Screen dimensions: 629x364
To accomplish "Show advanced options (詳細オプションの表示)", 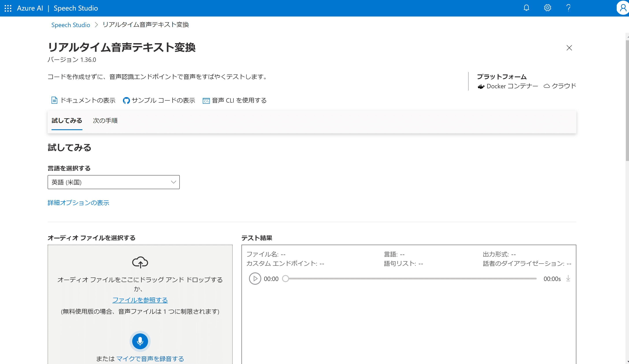I will (x=78, y=203).
